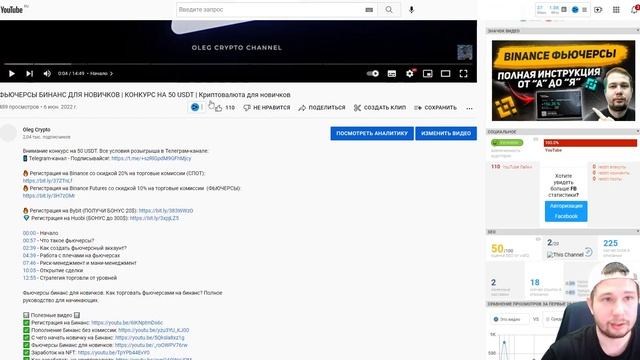
Task: Open 'Регистрация на Бинанс' youtu.be link
Action: [x=127, y=323]
